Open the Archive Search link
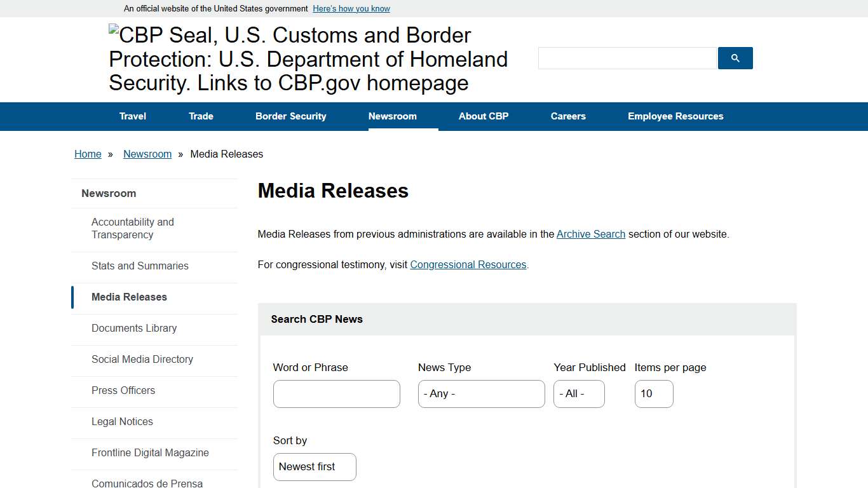Screen dimensions: 868x488 (590, 234)
